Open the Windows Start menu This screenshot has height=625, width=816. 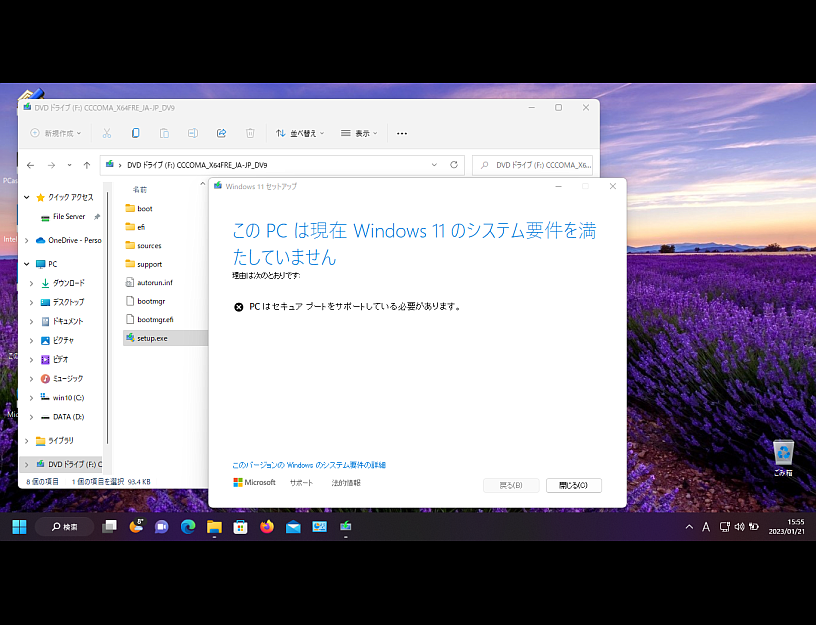[19, 527]
